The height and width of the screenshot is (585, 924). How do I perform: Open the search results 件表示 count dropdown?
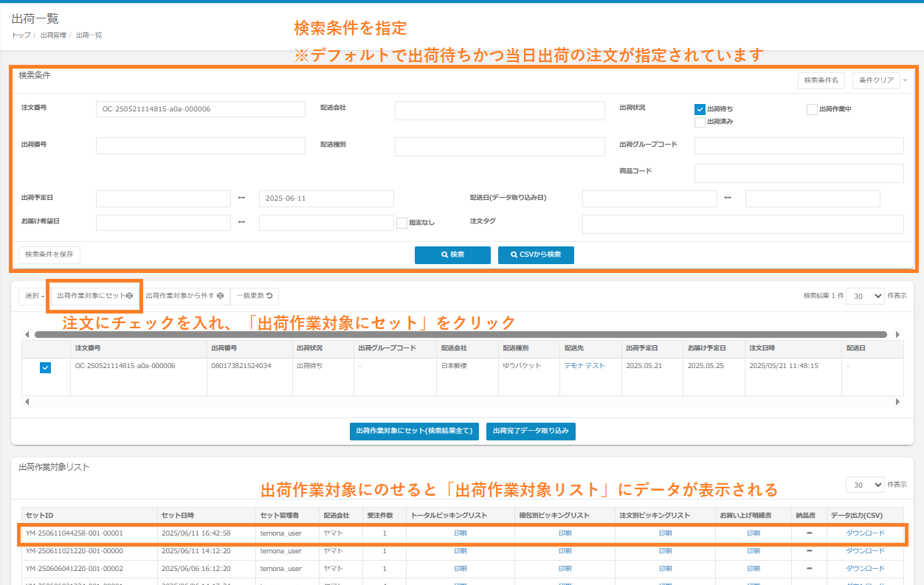tap(864, 296)
